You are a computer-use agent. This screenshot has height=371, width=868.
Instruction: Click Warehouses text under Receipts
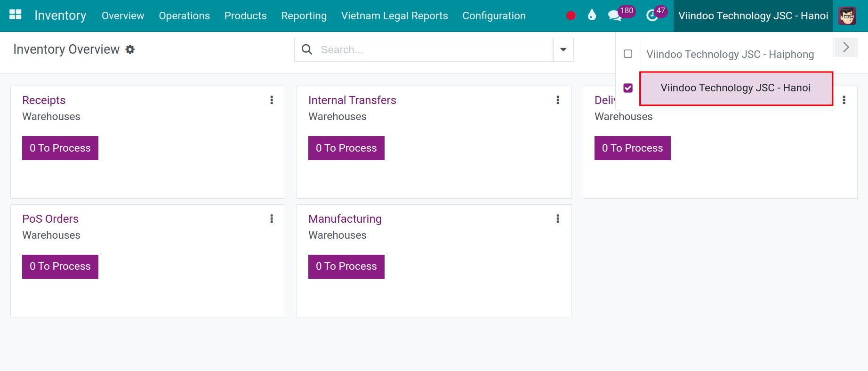click(51, 116)
